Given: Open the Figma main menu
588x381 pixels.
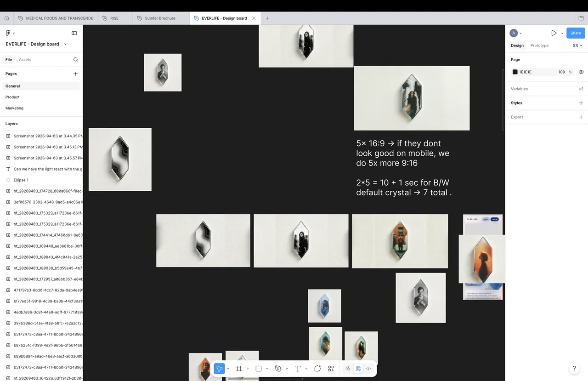Looking at the screenshot, I should pyautogui.click(x=10, y=33).
